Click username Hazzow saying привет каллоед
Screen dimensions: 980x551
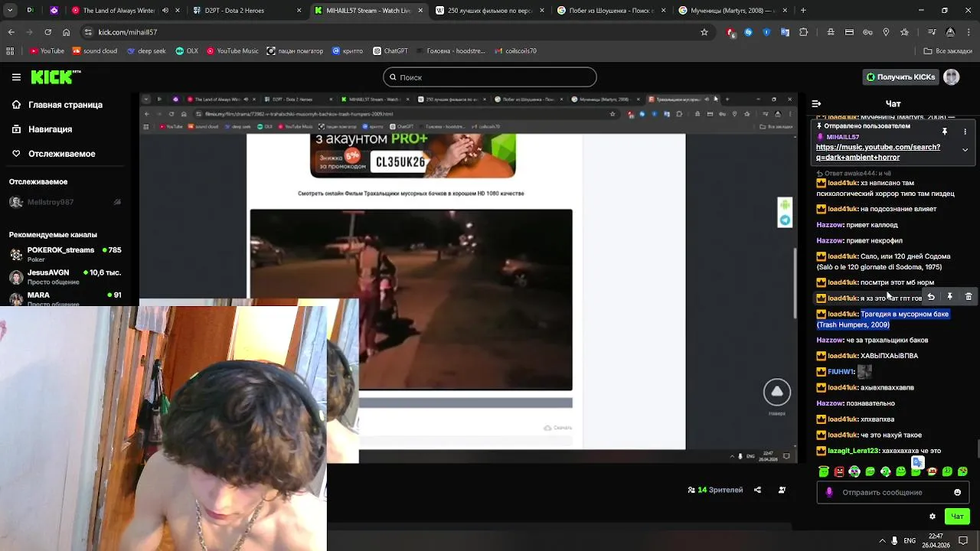coord(829,225)
